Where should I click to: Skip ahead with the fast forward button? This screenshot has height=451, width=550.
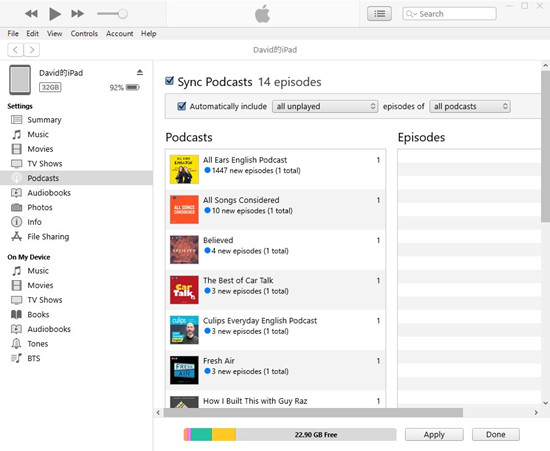pyautogui.click(x=78, y=14)
